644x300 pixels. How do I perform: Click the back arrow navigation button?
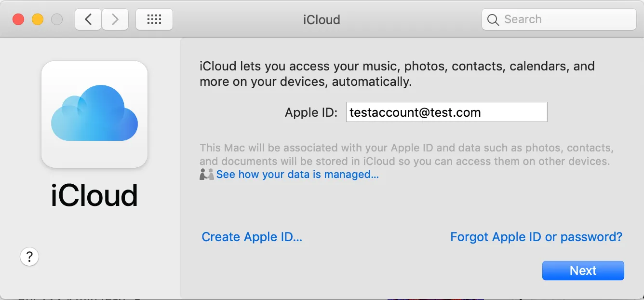pos(88,19)
